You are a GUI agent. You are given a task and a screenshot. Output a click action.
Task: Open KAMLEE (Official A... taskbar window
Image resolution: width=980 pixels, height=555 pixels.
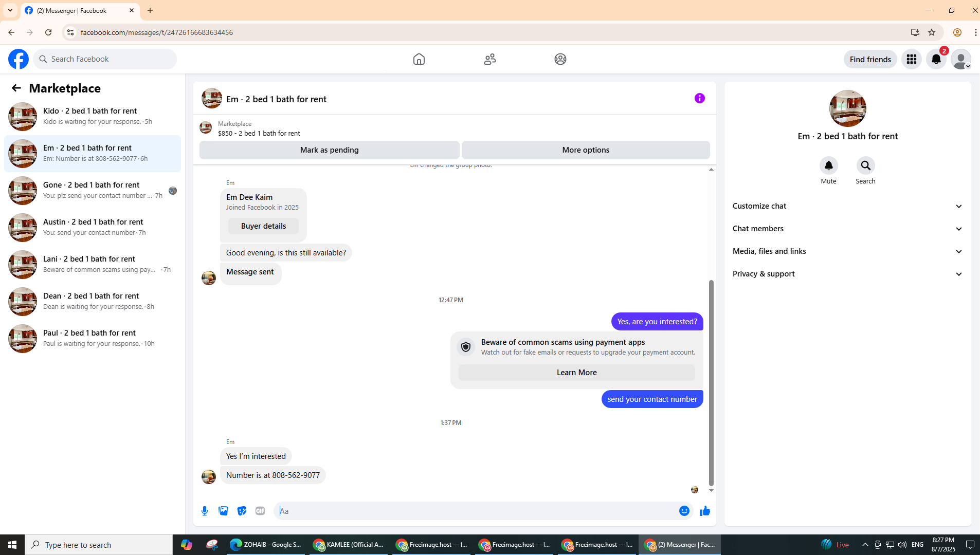click(x=348, y=545)
